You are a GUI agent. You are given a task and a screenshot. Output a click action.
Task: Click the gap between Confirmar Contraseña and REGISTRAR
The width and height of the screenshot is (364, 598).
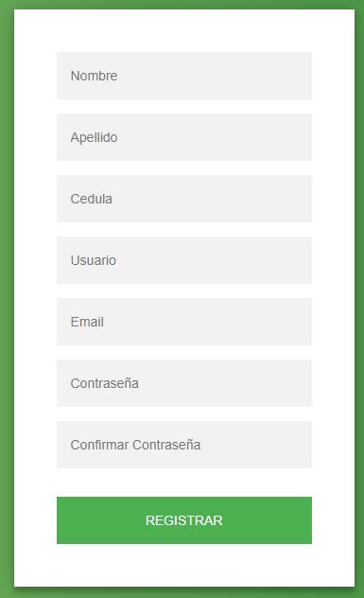[x=184, y=483]
